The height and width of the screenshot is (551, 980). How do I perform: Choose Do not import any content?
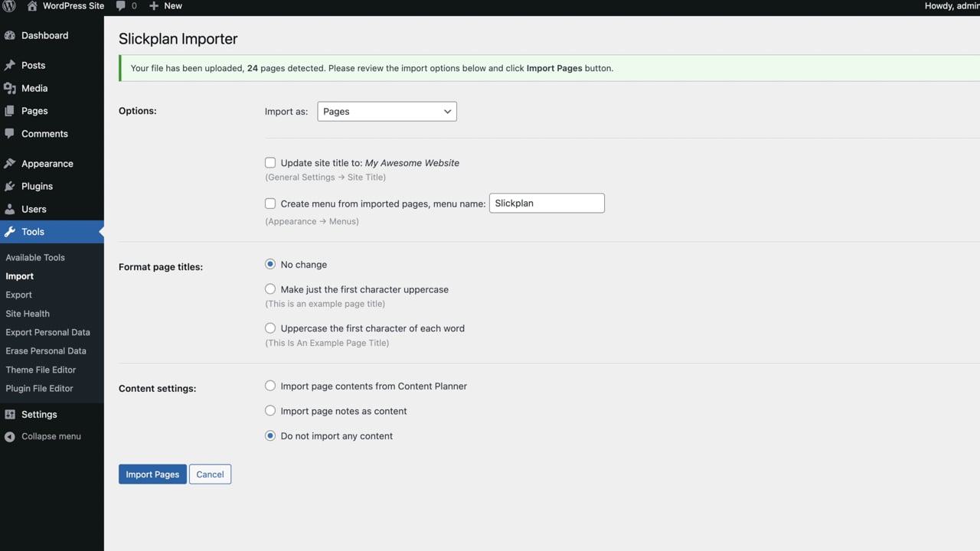(x=270, y=435)
